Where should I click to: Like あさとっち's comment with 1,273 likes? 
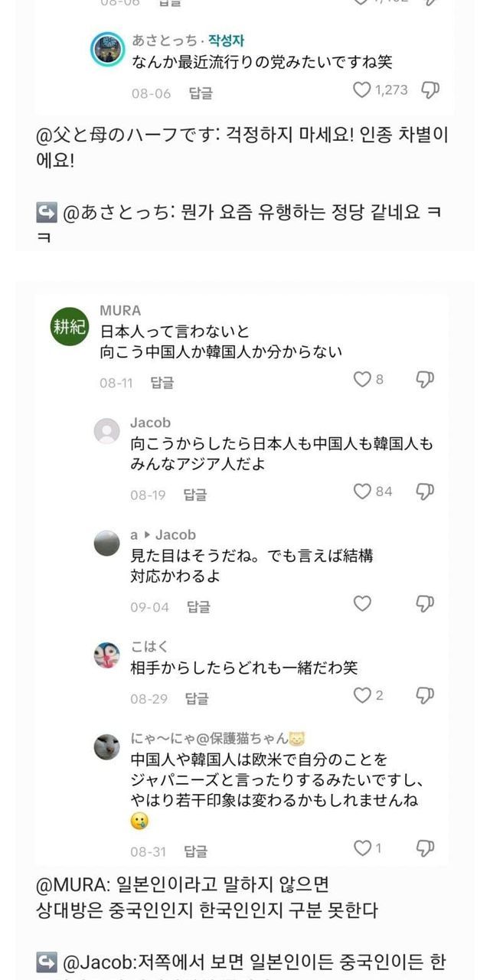click(x=362, y=90)
